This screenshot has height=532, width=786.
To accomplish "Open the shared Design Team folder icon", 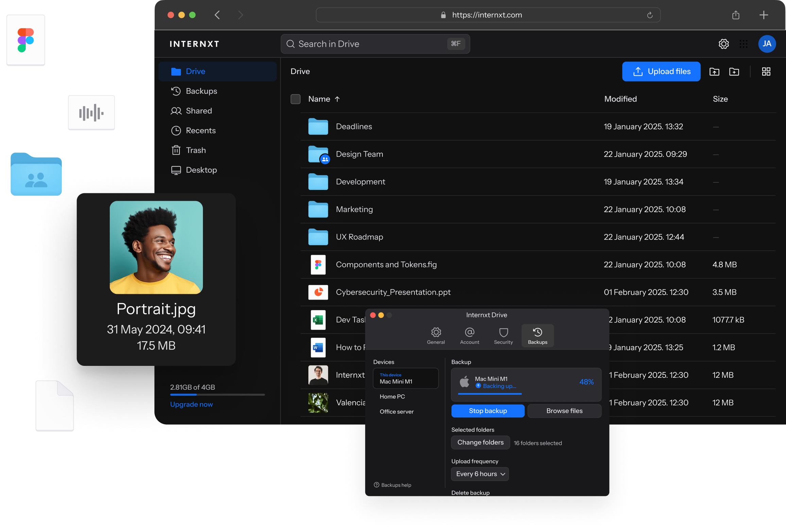I will coord(319,155).
